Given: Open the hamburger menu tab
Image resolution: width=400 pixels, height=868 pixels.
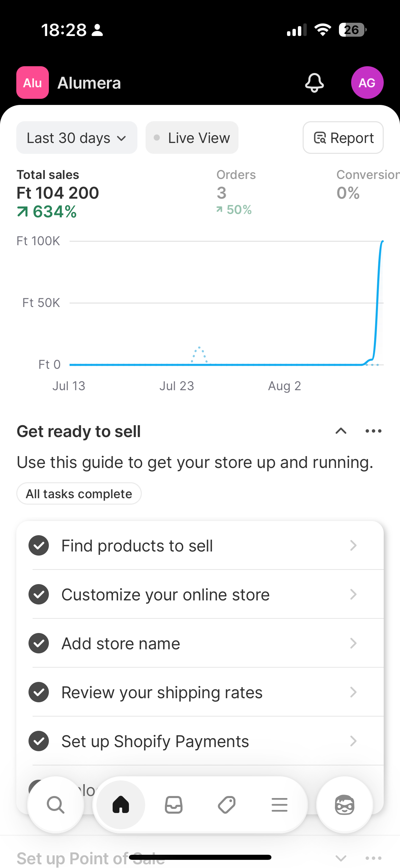Looking at the screenshot, I should click(280, 804).
